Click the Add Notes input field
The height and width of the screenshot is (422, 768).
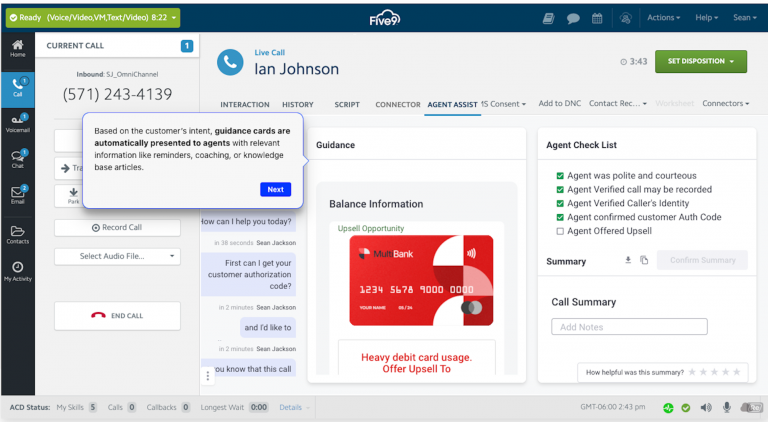click(629, 327)
